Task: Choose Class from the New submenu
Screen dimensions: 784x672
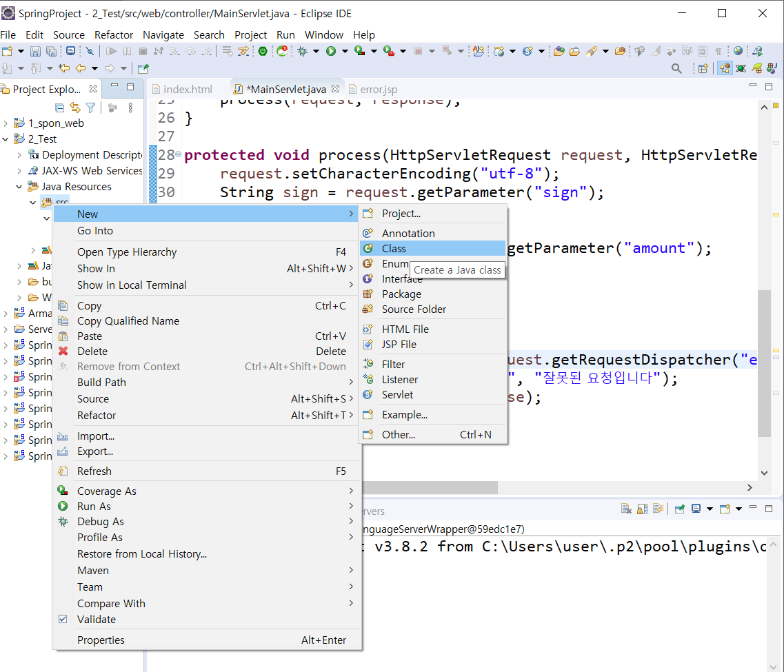Action: [432, 248]
